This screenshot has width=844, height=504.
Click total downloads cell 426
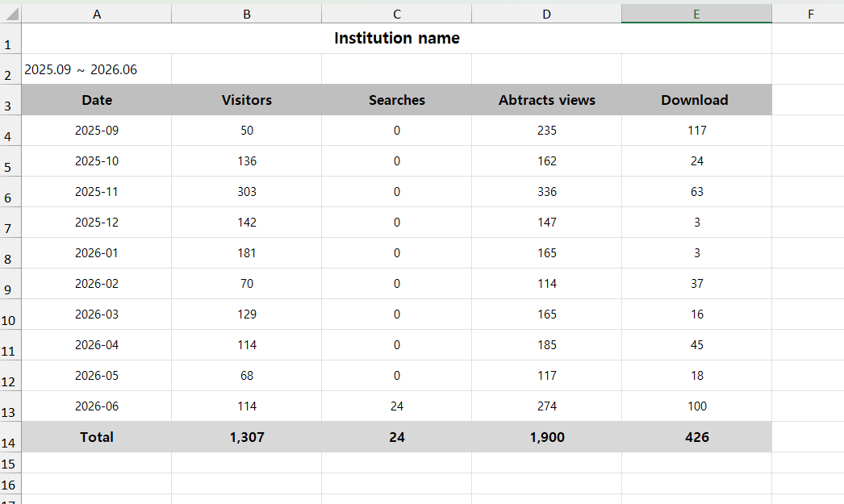click(x=696, y=437)
